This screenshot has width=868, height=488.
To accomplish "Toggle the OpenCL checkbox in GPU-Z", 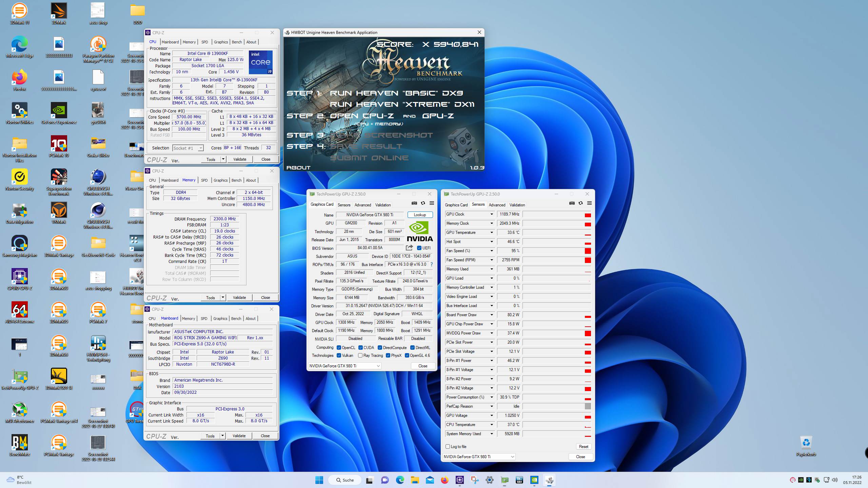I will coord(339,347).
